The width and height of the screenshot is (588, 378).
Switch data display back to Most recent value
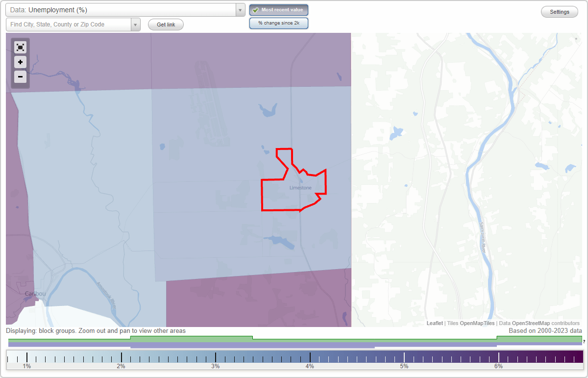278,9
